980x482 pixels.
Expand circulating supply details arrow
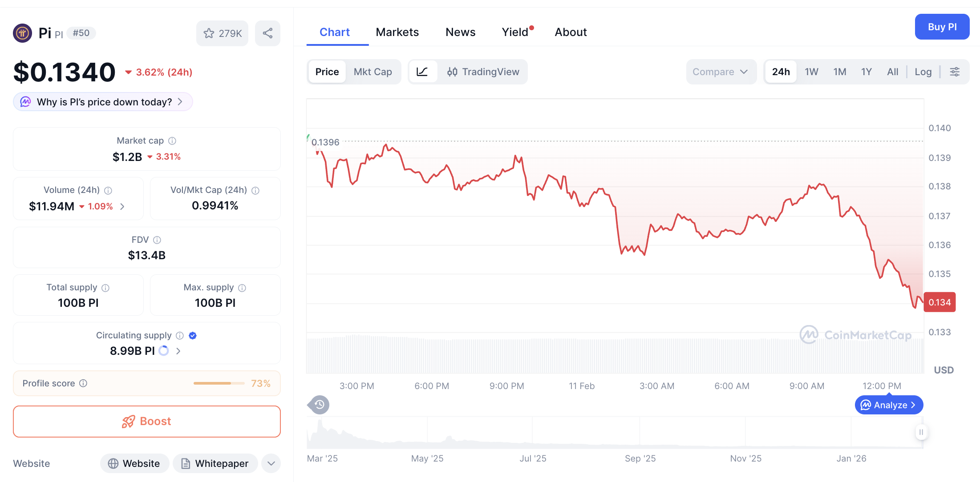(178, 351)
